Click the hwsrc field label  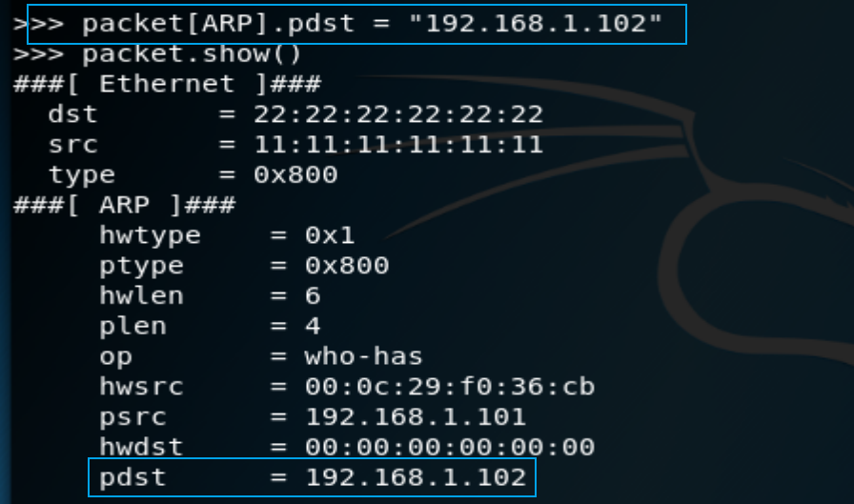(x=141, y=387)
